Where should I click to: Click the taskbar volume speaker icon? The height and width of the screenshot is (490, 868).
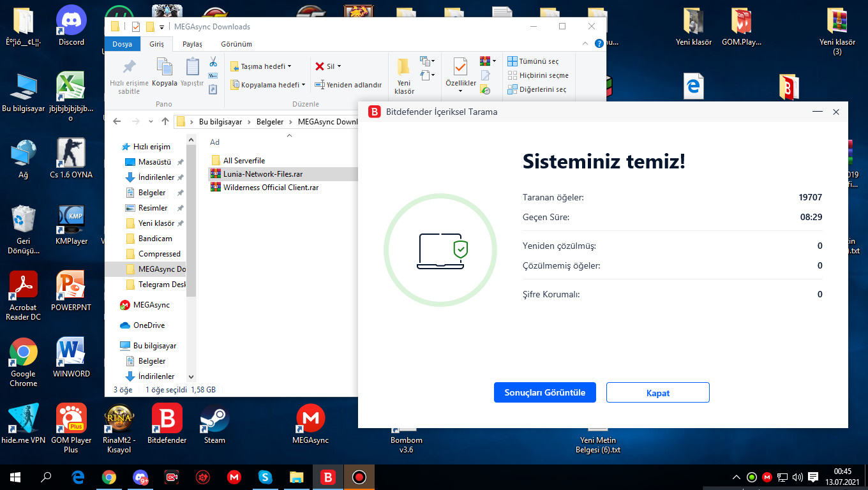point(797,477)
